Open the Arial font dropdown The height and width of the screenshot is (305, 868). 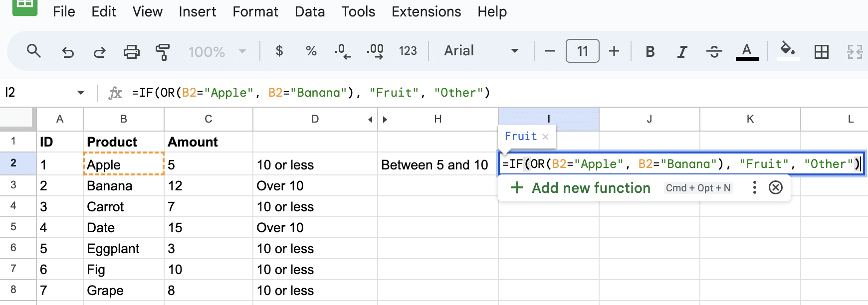tap(481, 51)
